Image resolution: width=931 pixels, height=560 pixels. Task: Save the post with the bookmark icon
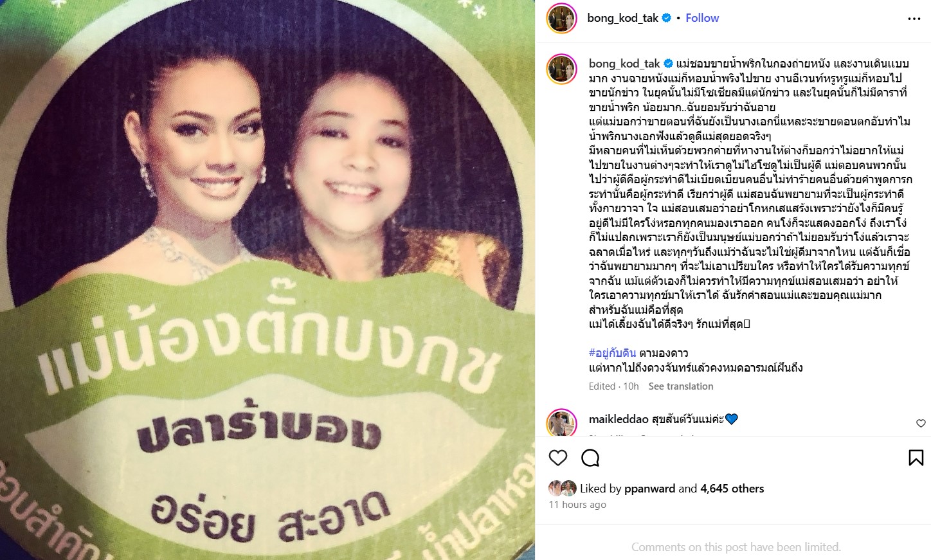[x=916, y=458]
